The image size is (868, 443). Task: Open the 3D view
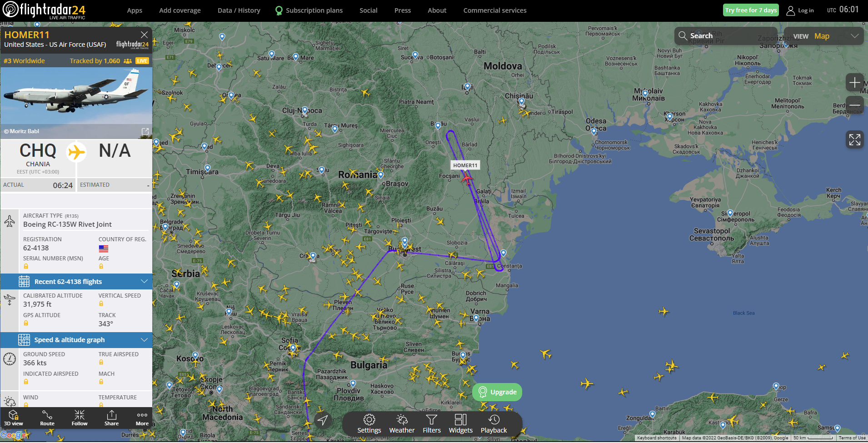(14, 418)
